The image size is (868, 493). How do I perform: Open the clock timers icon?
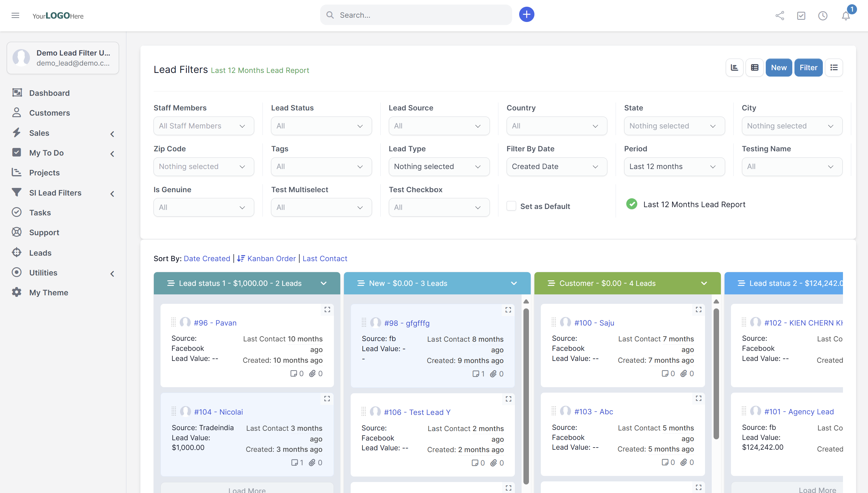[x=823, y=16]
